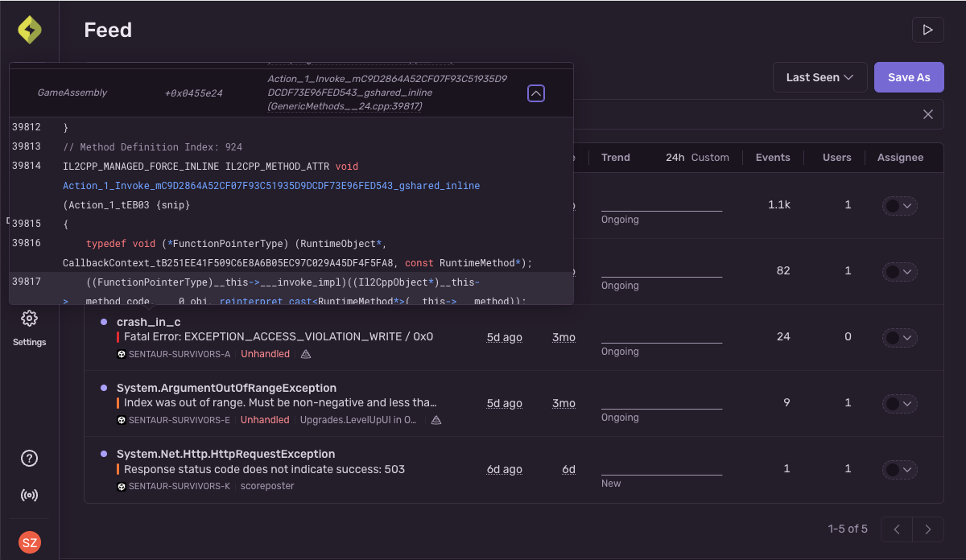Open Settings via the gear icon

[x=30, y=319]
